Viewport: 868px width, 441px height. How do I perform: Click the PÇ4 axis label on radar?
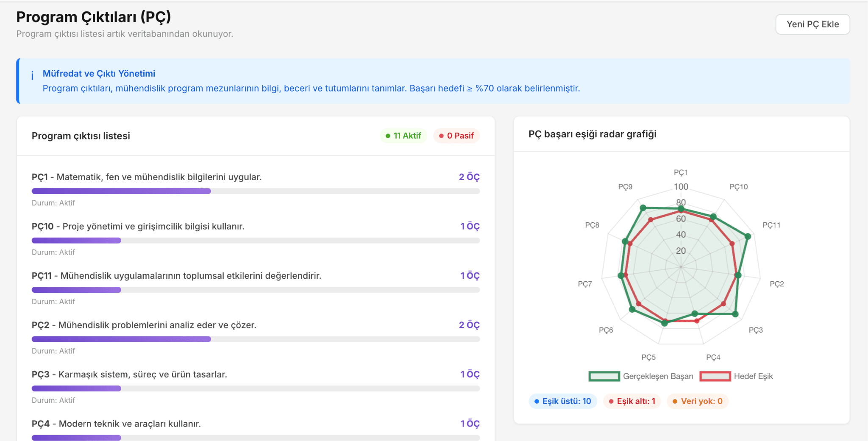pos(713,358)
